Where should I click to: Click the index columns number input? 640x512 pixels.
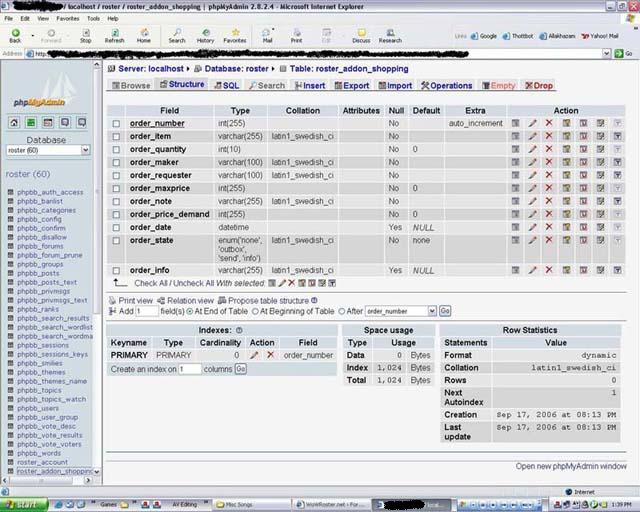click(190, 369)
